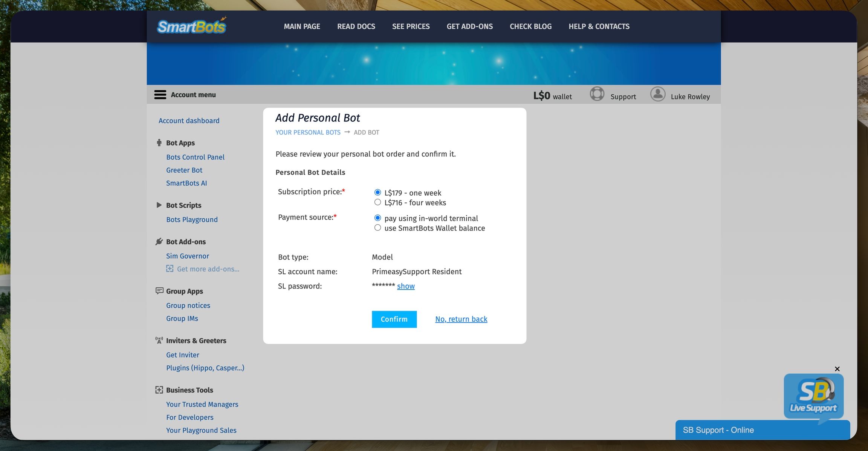Click the Bot Apps person icon
This screenshot has height=451, width=868.
coord(159,143)
